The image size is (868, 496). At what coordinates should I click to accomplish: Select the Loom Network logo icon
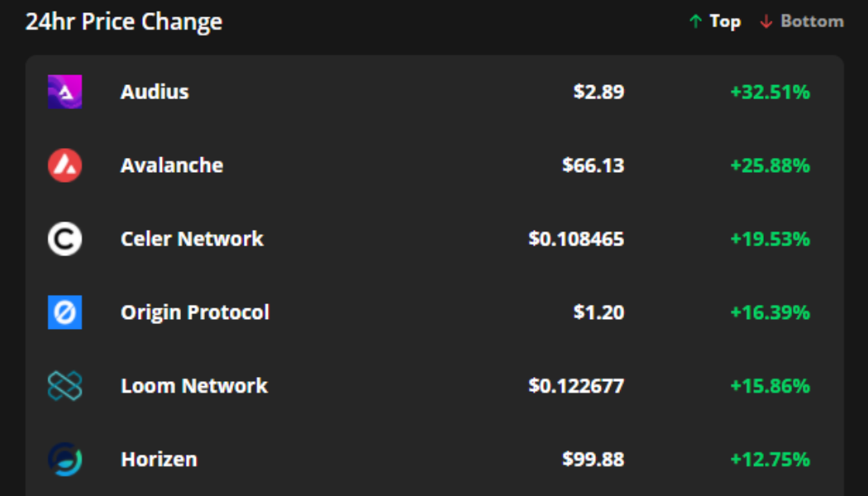click(x=63, y=385)
